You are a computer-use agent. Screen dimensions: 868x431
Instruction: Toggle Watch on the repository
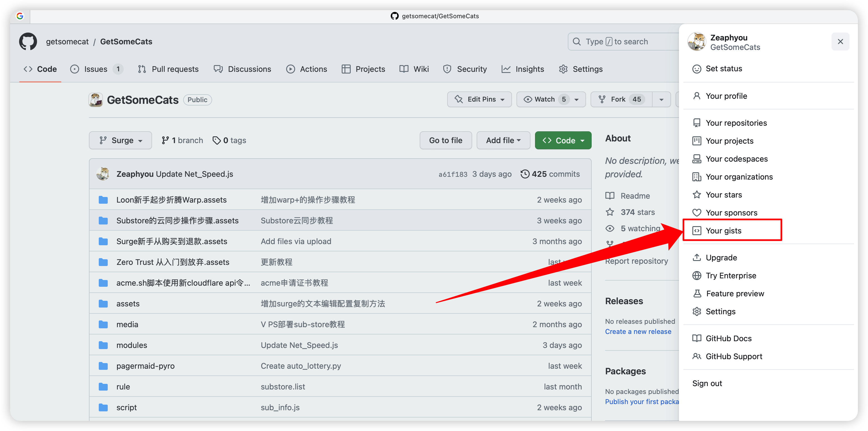pos(545,99)
